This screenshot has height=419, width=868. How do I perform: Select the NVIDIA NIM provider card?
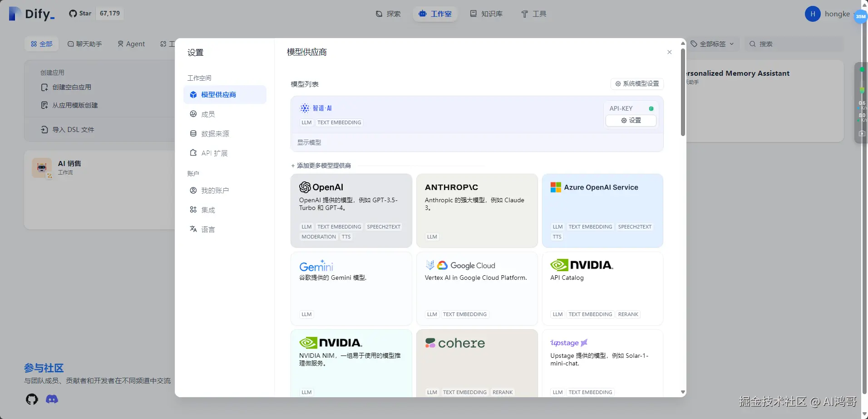(351, 363)
